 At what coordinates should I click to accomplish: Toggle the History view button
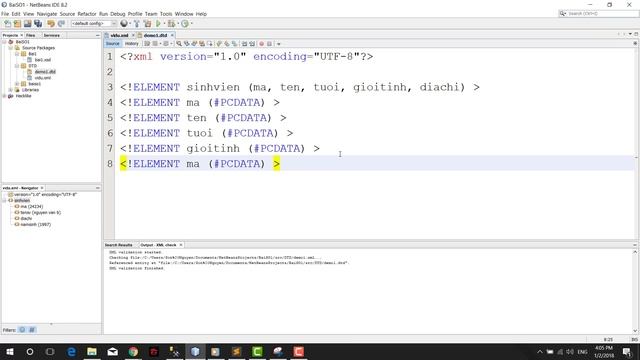click(131, 44)
